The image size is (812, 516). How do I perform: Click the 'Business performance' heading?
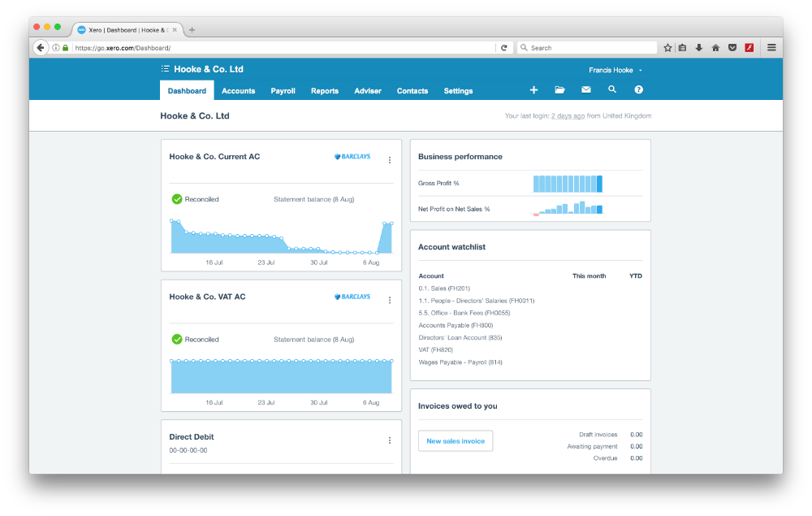[x=460, y=157]
